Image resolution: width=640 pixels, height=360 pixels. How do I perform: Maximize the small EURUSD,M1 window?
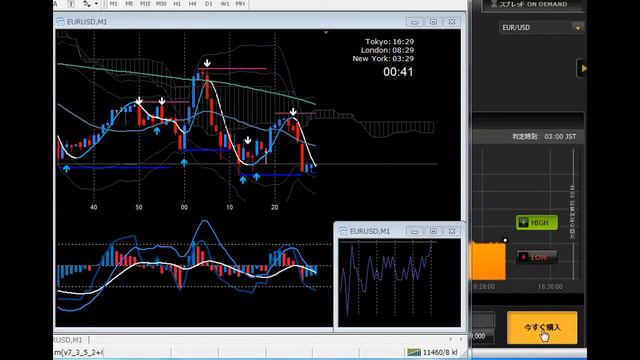[x=433, y=231]
